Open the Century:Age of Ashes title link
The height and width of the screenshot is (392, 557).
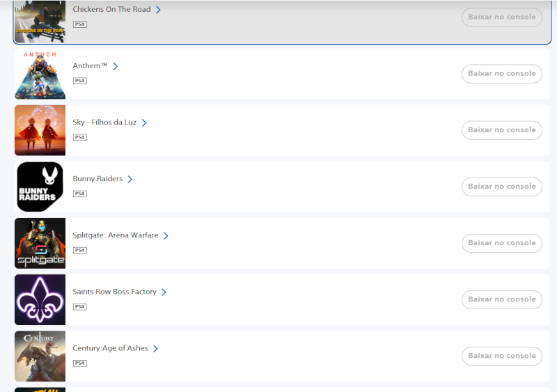(x=110, y=348)
